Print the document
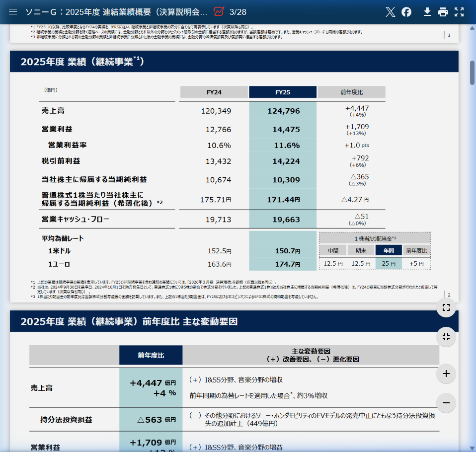The image size is (476, 452). tap(443, 12)
